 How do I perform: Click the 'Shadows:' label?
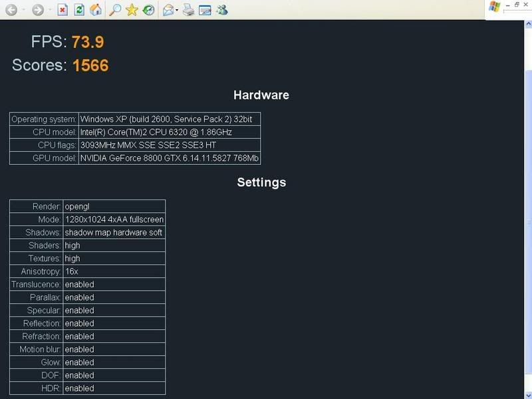43,232
